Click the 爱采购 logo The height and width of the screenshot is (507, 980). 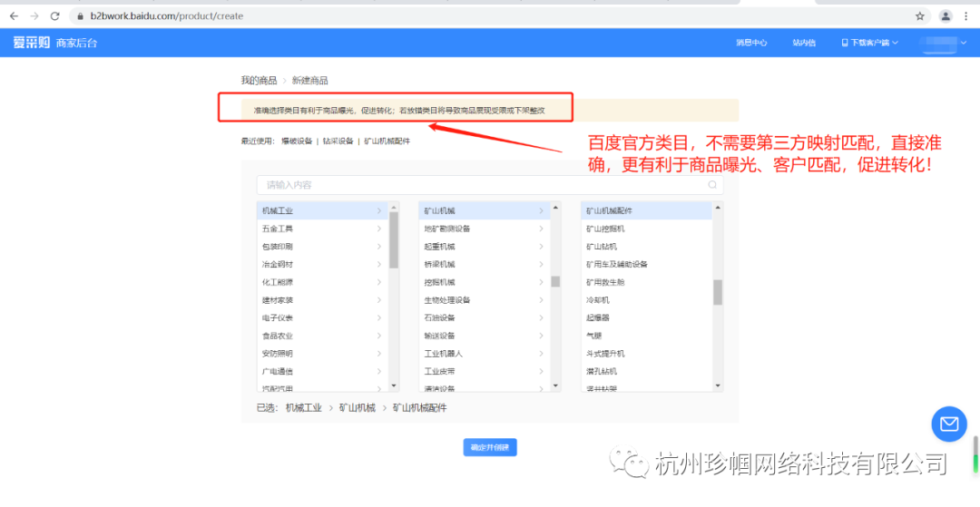(x=31, y=43)
